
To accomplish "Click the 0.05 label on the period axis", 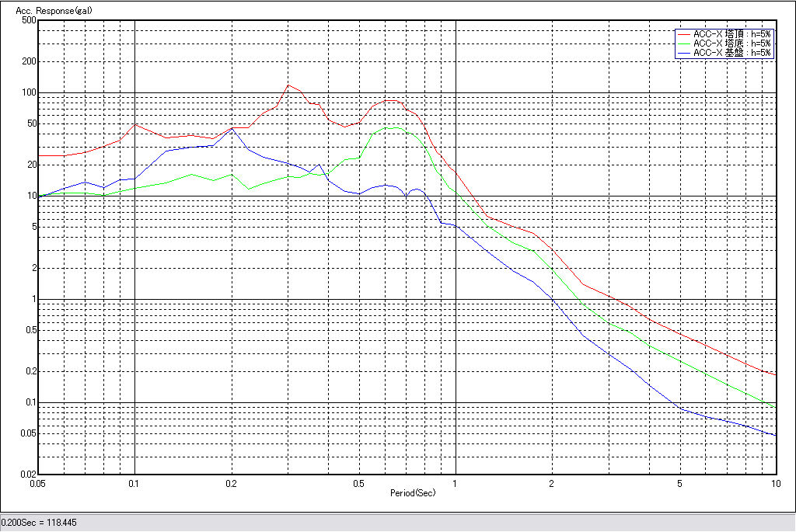I will click(x=39, y=484).
